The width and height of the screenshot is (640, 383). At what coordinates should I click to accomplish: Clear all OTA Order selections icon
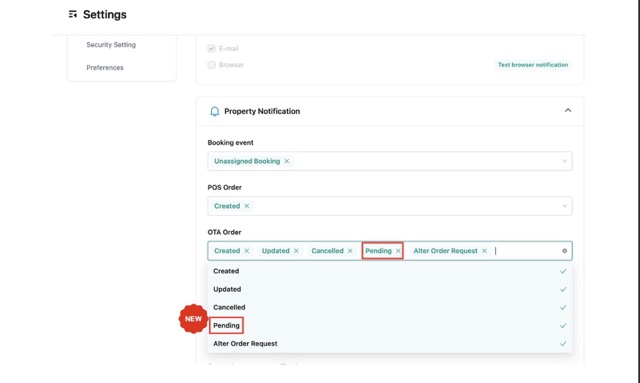tap(564, 251)
